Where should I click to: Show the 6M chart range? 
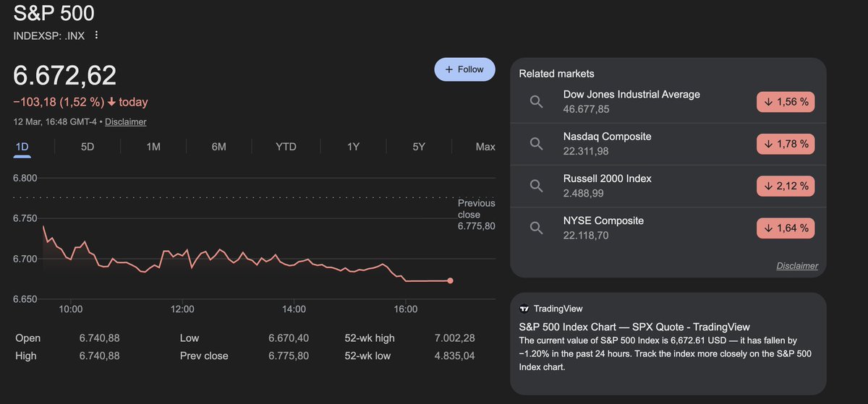(x=219, y=147)
